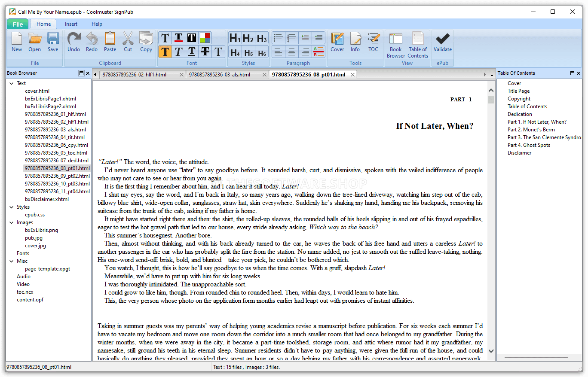Collapse the Text folder in Book Browser
The height and width of the screenshot is (377, 588).
pyautogui.click(x=12, y=83)
